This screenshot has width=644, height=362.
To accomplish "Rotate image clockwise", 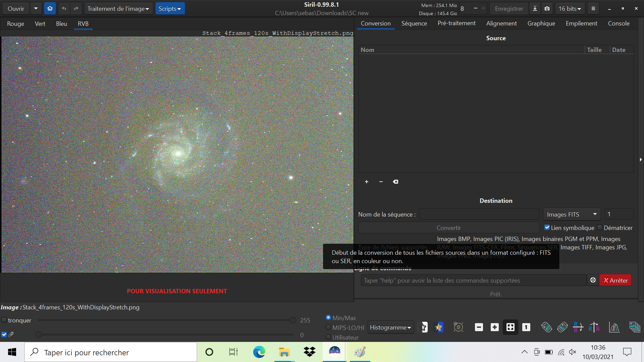I will click(x=562, y=327).
